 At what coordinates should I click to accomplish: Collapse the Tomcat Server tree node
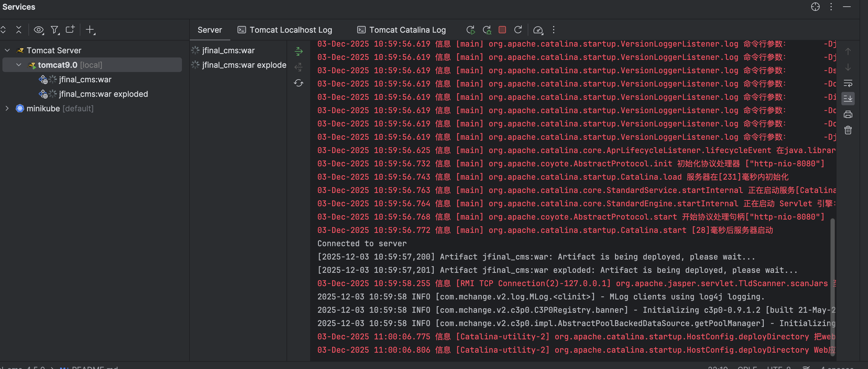point(8,50)
